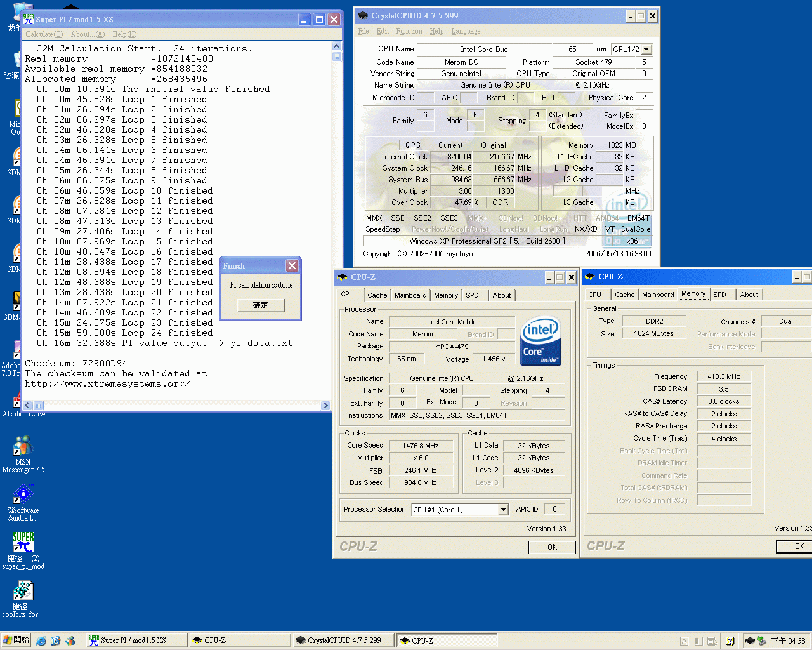Viewport: 812px width, 650px height.
Task: Click Super PI horizontal scrollbar left arrow
Action: (x=27, y=405)
